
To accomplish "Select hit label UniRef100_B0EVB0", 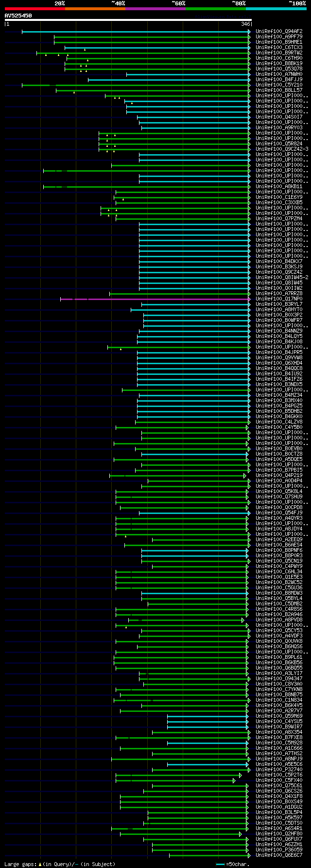I will [279, 449].
